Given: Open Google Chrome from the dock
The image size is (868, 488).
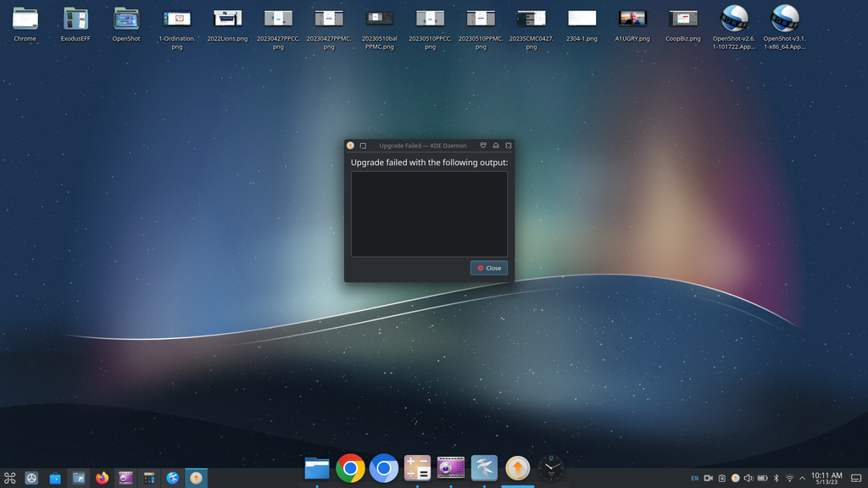Looking at the screenshot, I should (x=350, y=468).
